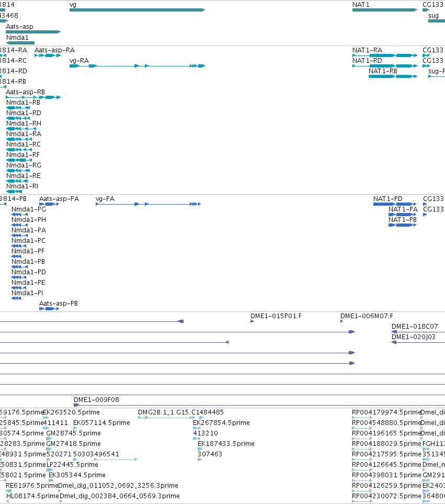Screen dimensions: 445x504
Task: Click the RP004179974.5prime EST
Action: point(362,418)
